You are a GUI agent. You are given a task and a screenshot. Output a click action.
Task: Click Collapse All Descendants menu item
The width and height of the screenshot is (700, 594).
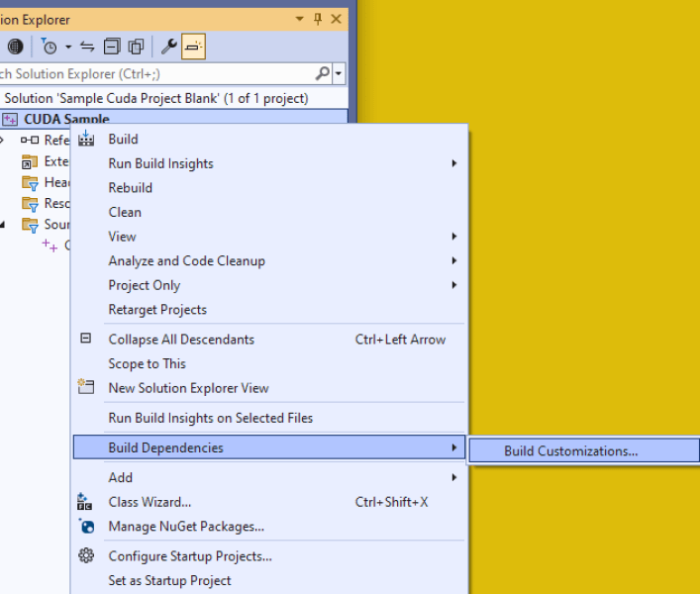(181, 340)
